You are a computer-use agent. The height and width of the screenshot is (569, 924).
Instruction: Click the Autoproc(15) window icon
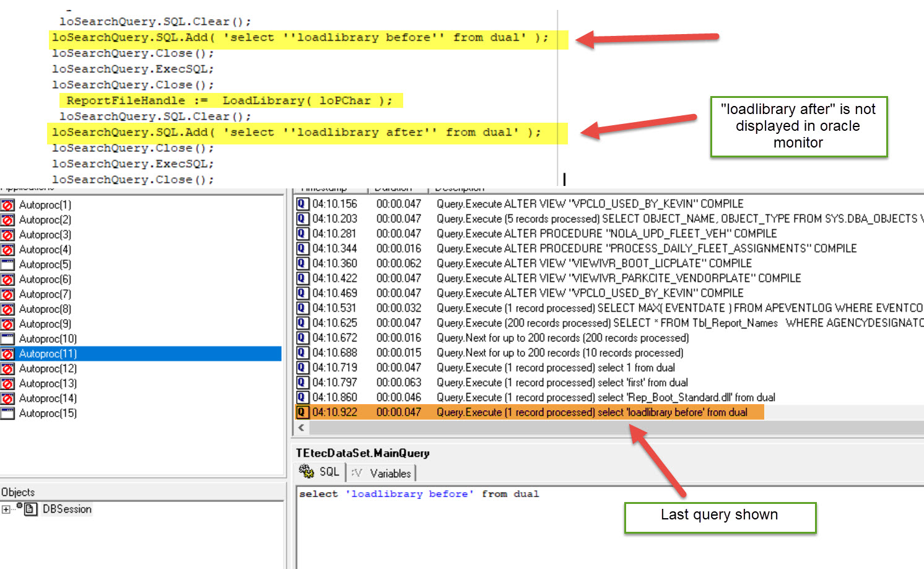[x=7, y=413]
